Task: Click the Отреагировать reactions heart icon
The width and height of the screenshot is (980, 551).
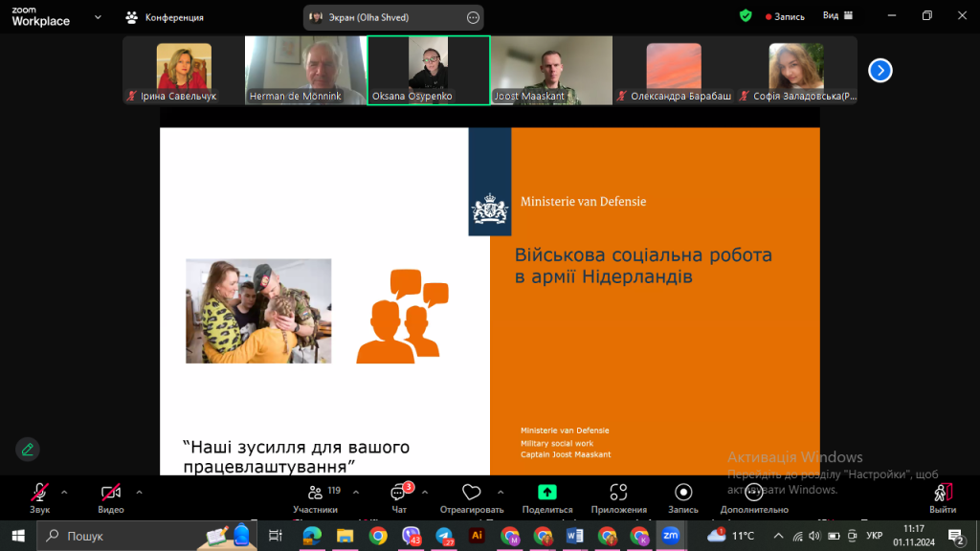Action: click(471, 496)
